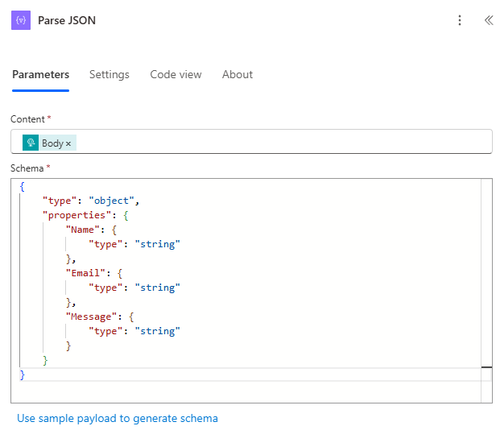Remove the Body token via x

click(x=68, y=144)
